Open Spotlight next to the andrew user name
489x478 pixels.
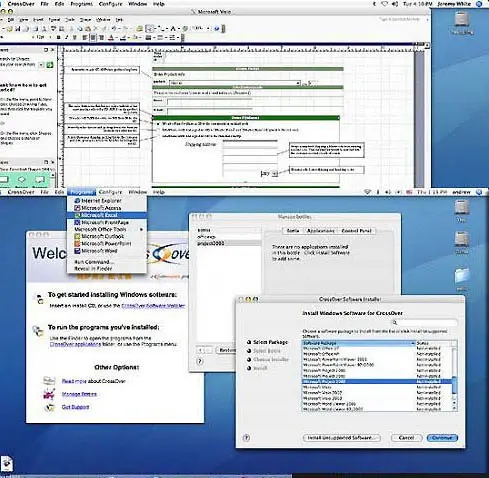(479, 192)
